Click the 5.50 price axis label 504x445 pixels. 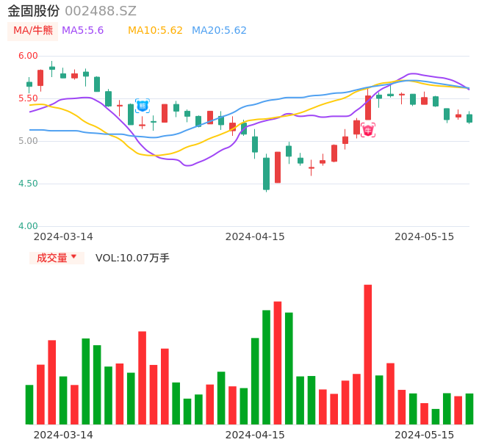tap(28, 98)
